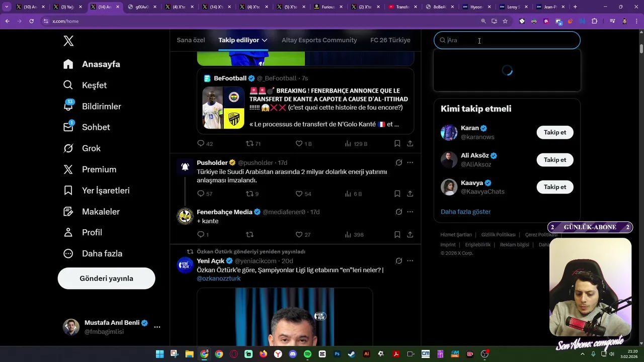Reply to BeFootball post
The height and width of the screenshot is (362, 644).
(205, 144)
